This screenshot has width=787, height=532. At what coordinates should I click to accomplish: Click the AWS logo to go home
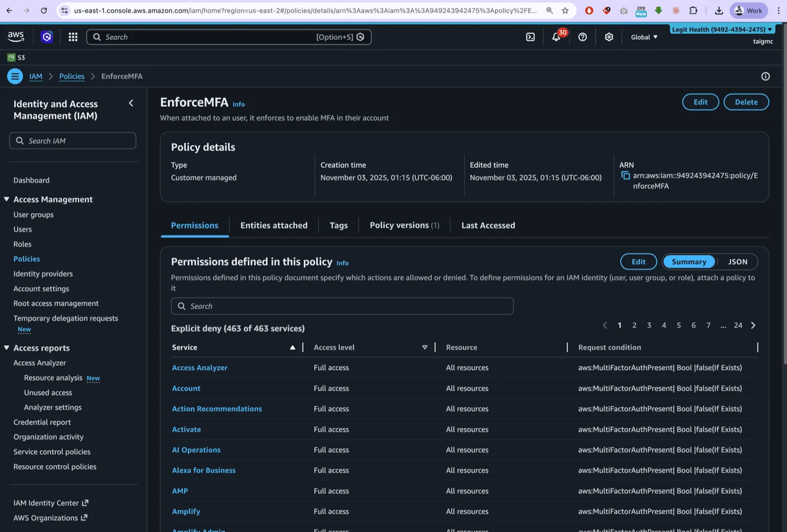[x=15, y=36]
